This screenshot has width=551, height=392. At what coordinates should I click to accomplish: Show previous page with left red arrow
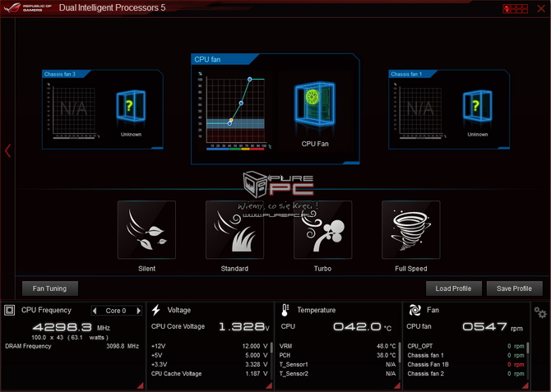point(7,150)
